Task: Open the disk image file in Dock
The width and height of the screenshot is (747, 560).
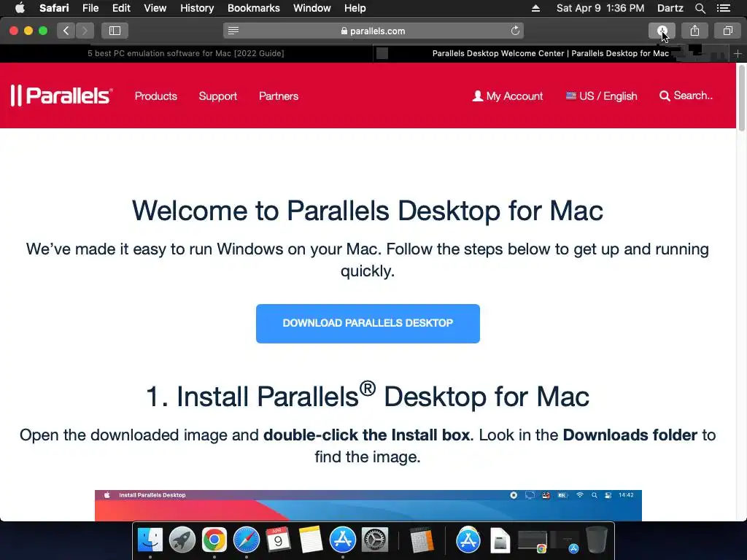Action: [500, 540]
